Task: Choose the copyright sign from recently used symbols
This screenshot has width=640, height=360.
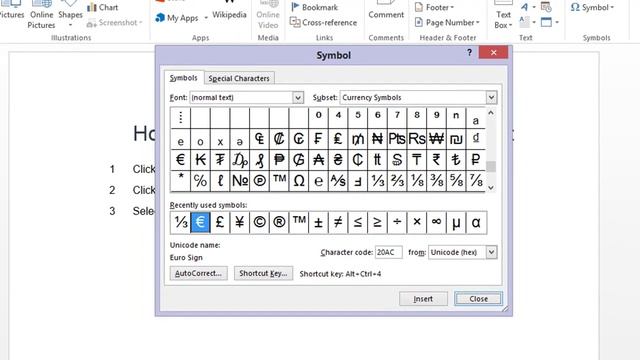Action: (x=259, y=222)
